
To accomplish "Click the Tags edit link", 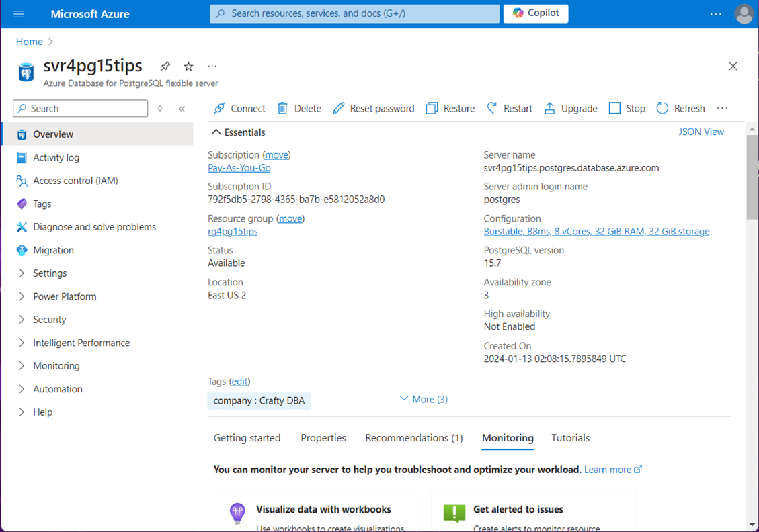I will click(x=239, y=381).
